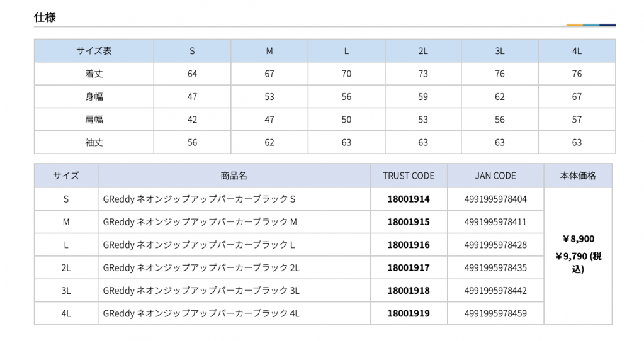Select product name ネオンジップアップパーカーブラック L

(x=199, y=245)
